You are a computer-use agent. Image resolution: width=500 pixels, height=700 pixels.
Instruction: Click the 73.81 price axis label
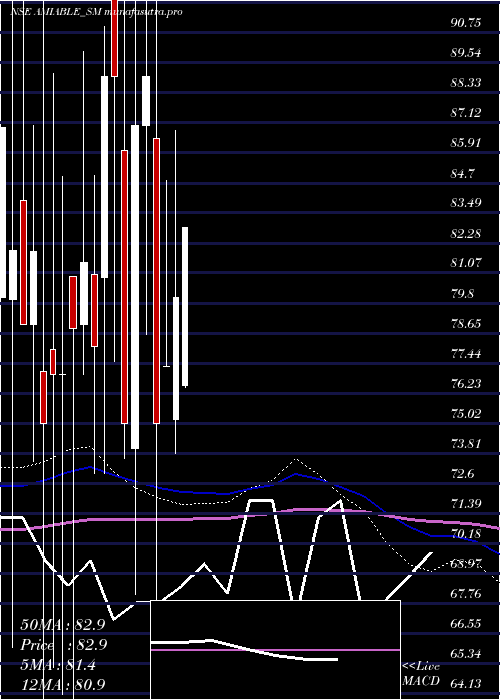tap(466, 444)
